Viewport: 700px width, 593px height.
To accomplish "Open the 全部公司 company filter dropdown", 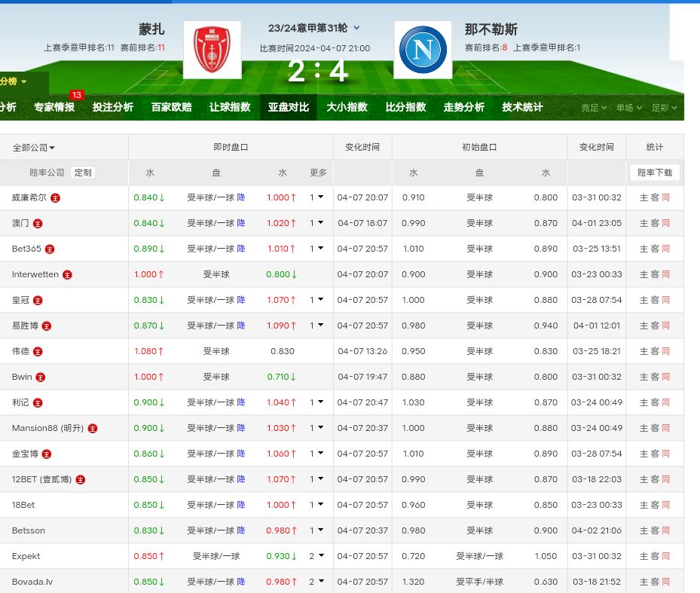I will click(34, 148).
